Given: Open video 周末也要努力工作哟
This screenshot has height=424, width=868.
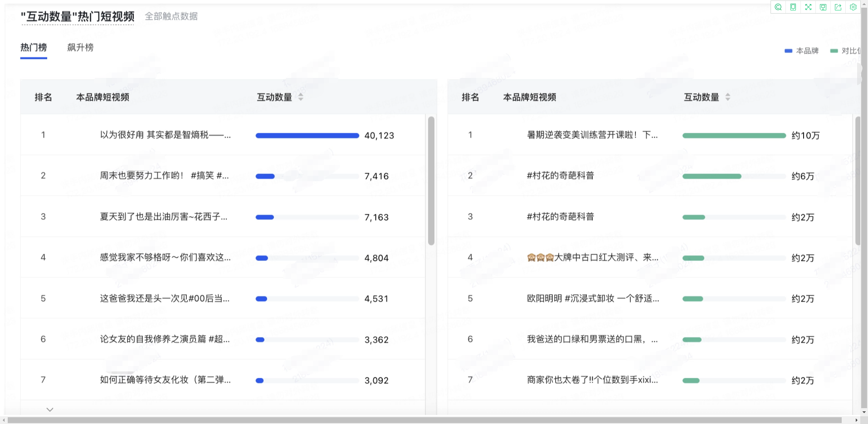Looking at the screenshot, I should coord(165,176).
